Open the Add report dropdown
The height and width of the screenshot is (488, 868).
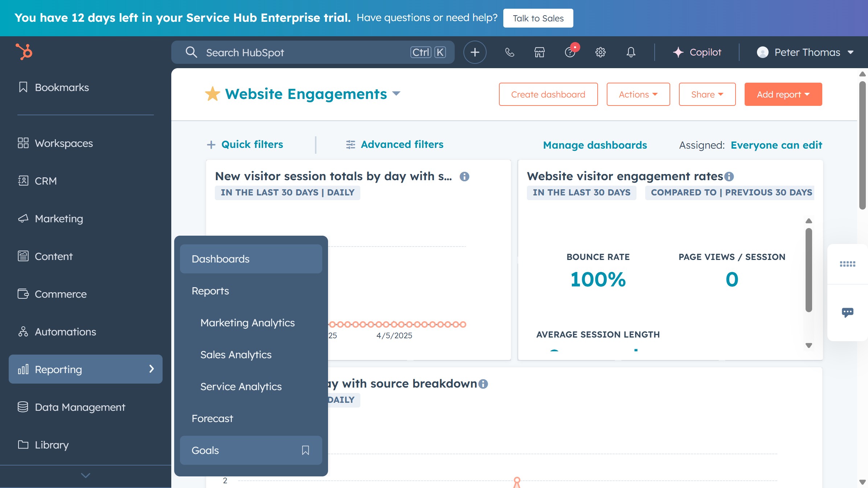point(783,94)
